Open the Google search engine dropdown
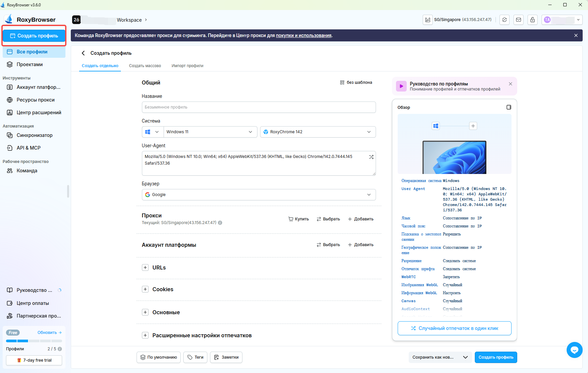588x373 pixels. pyautogui.click(x=258, y=195)
